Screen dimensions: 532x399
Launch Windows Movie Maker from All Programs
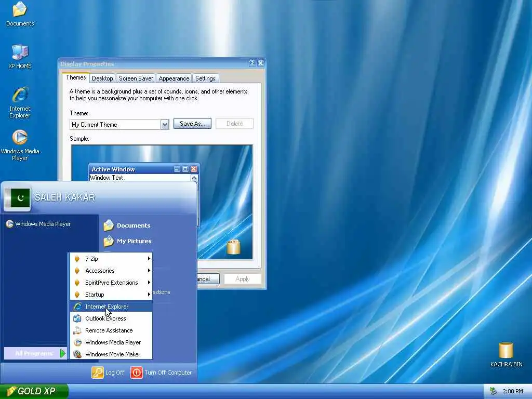coord(111,354)
